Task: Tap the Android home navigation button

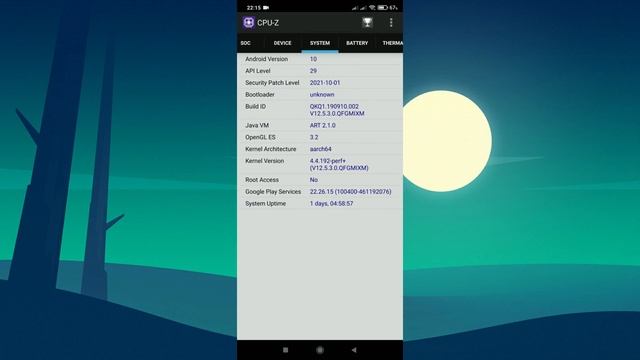Action: click(x=320, y=350)
